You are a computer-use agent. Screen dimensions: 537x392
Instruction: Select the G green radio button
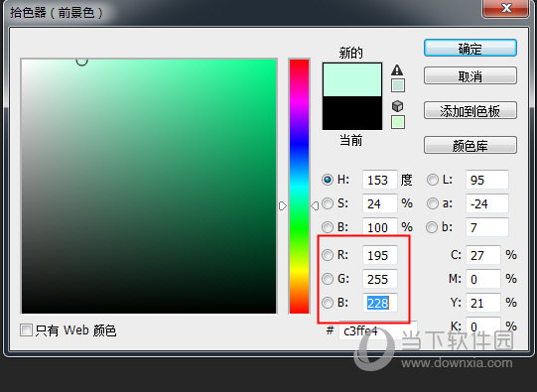click(x=328, y=279)
